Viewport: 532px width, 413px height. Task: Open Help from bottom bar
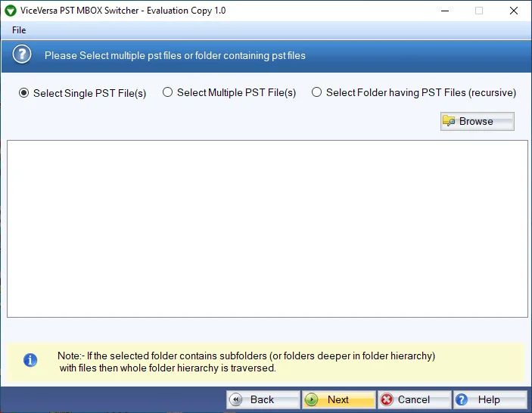(x=490, y=399)
